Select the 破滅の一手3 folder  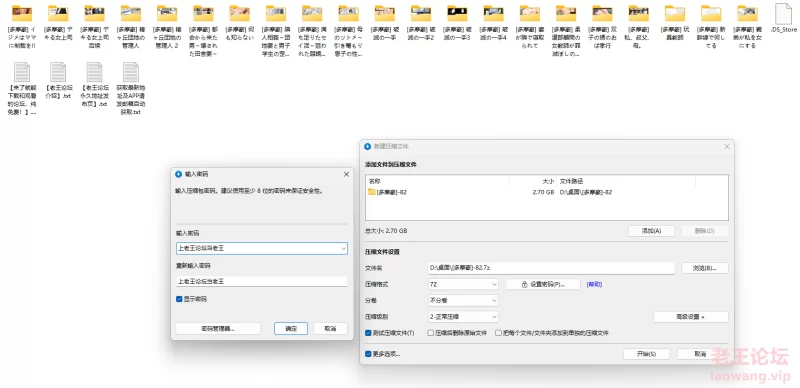click(x=457, y=23)
